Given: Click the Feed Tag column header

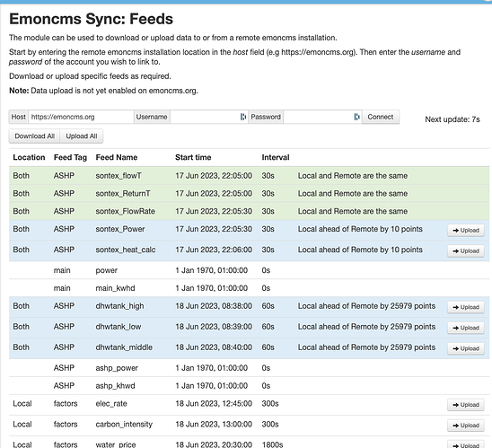Looking at the screenshot, I should (x=70, y=157).
